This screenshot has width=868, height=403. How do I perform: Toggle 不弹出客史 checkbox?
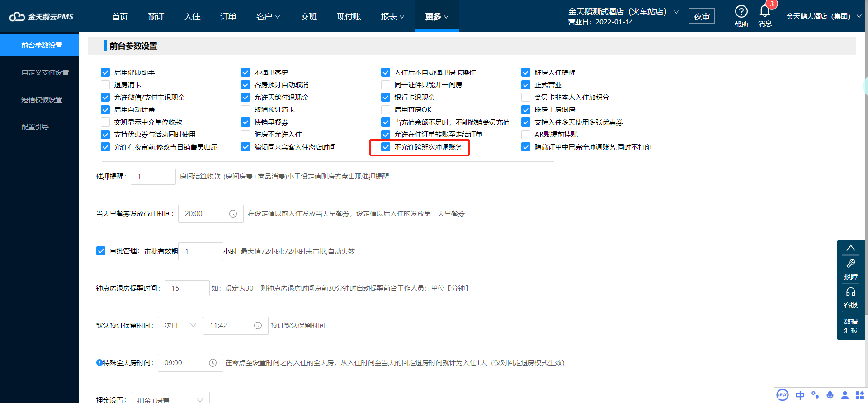tap(245, 72)
